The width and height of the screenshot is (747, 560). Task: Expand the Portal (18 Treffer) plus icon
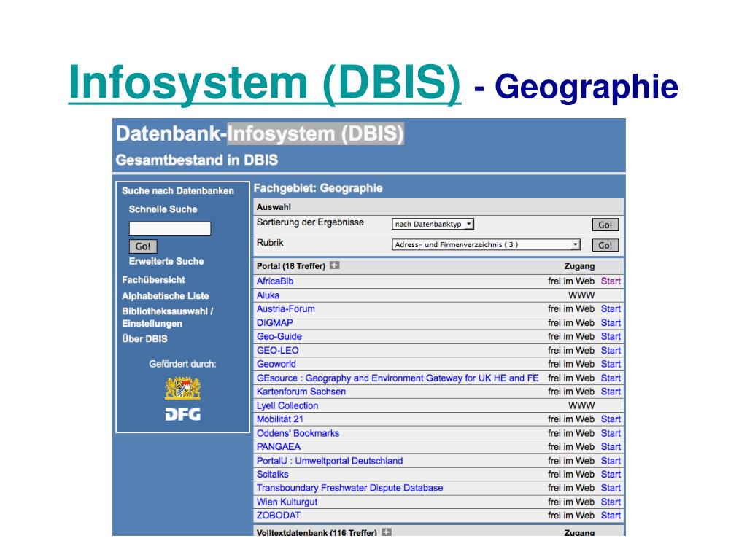tap(335, 265)
